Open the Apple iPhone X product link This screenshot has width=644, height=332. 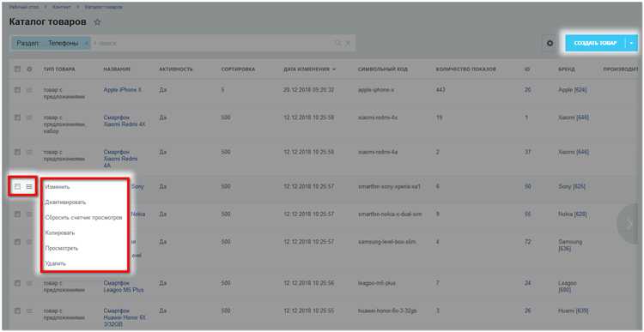[x=123, y=90]
